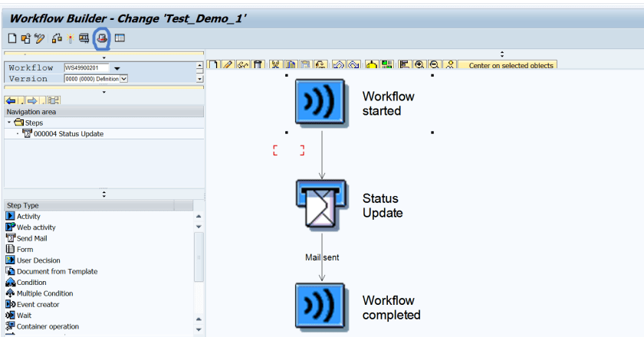Click the alignment icon before zoom in
644x337 pixels.
point(405,65)
